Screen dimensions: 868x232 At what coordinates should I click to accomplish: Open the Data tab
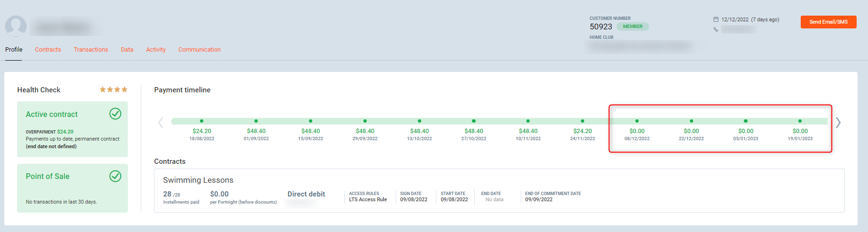(x=127, y=50)
